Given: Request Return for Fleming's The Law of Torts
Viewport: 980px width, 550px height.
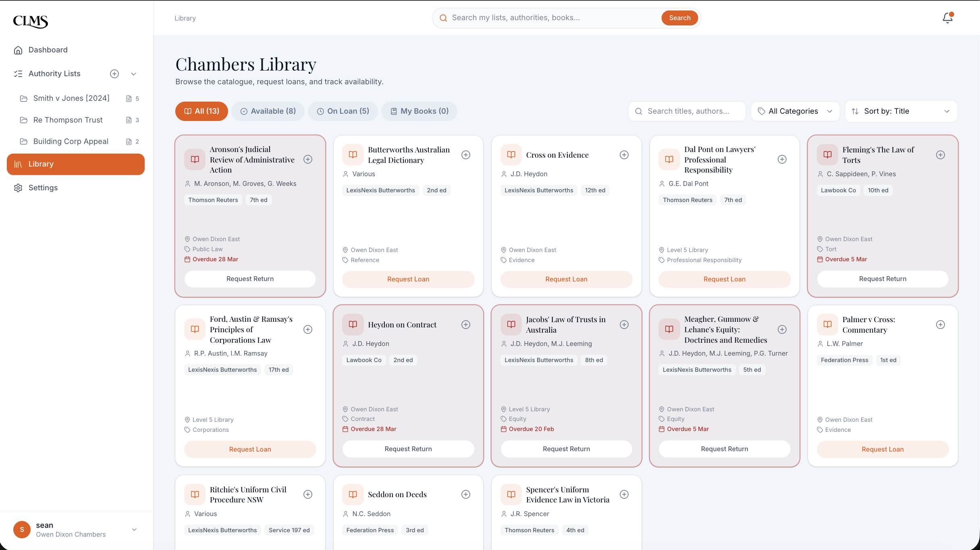Looking at the screenshot, I should [x=882, y=279].
